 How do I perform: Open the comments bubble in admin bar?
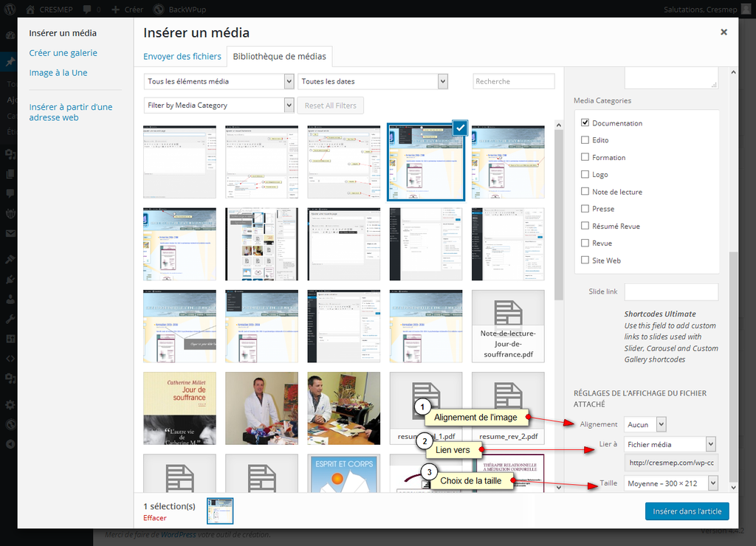87,9
